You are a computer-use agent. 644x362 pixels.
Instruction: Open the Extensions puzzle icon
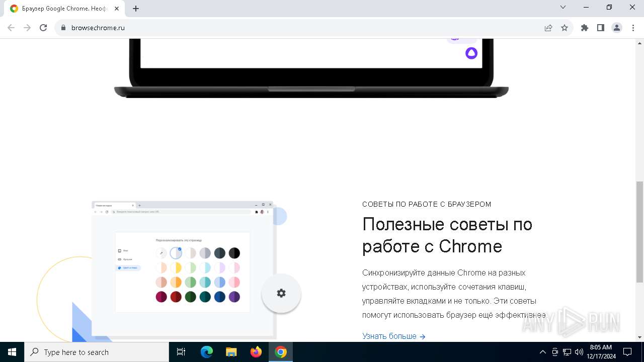(x=585, y=28)
